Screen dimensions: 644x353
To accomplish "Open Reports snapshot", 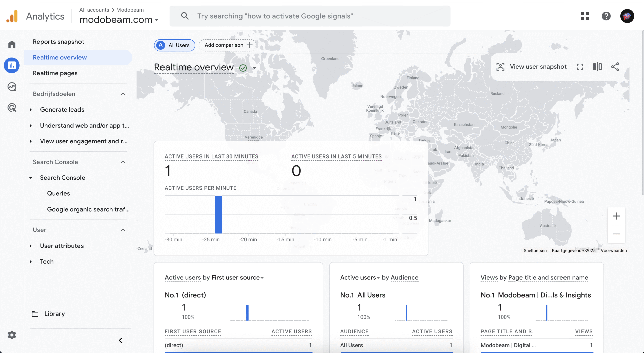I will [x=58, y=42].
